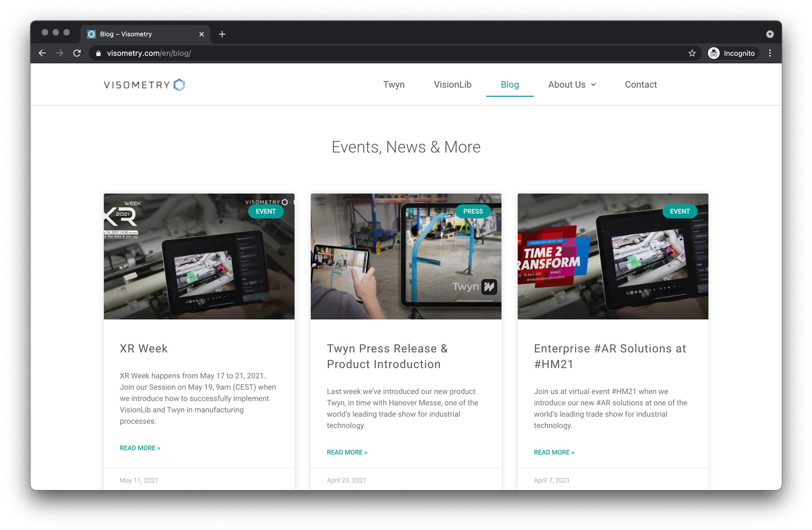
Task: Click the Visometry logo
Action: point(144,85)
